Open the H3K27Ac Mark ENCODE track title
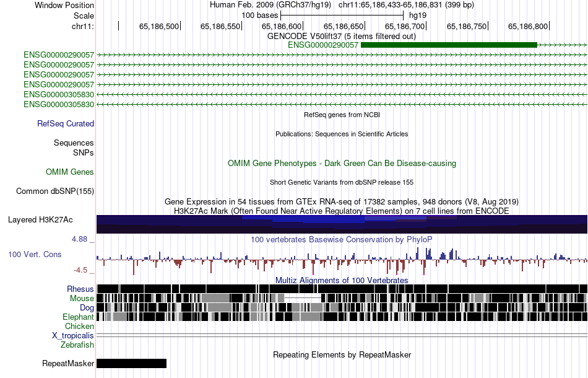Screen dimensions: 588x378 [x=342, y=211]
